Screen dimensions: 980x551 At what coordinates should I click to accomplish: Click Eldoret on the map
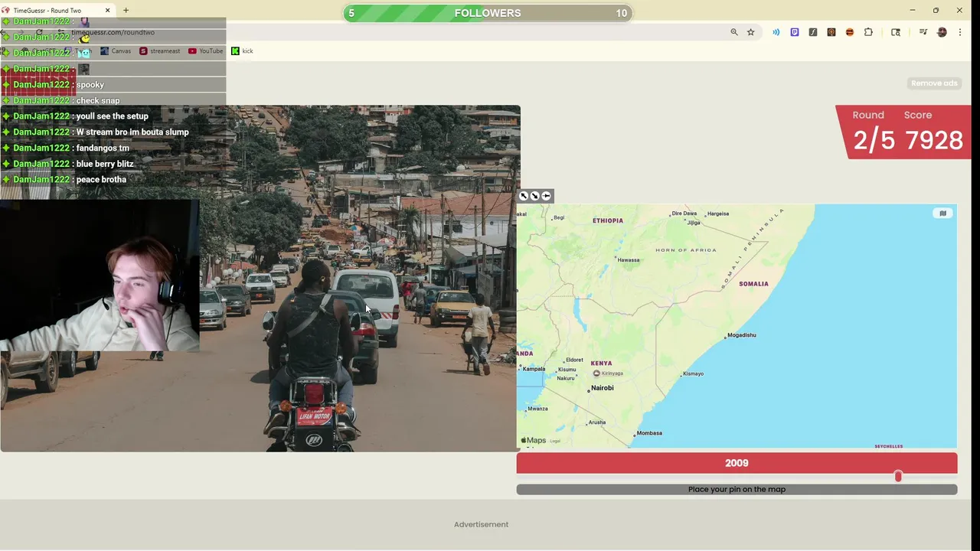(573, 360)
